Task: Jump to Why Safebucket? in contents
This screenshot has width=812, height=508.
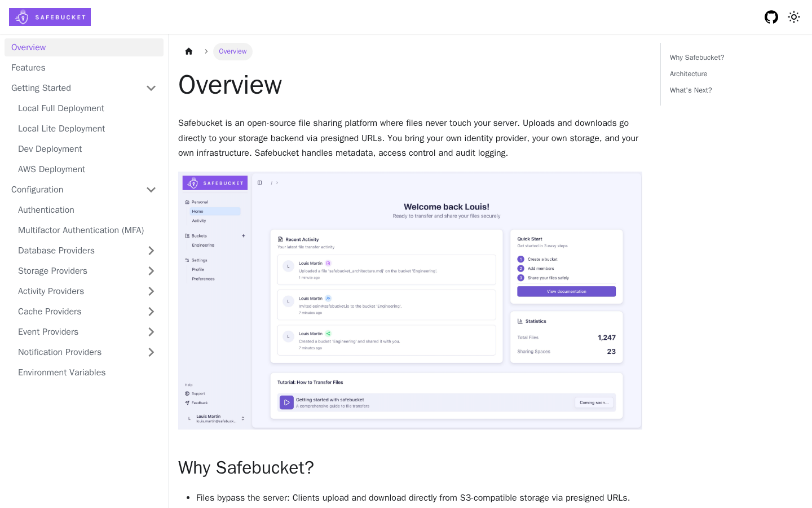Action: coord(697,58)
